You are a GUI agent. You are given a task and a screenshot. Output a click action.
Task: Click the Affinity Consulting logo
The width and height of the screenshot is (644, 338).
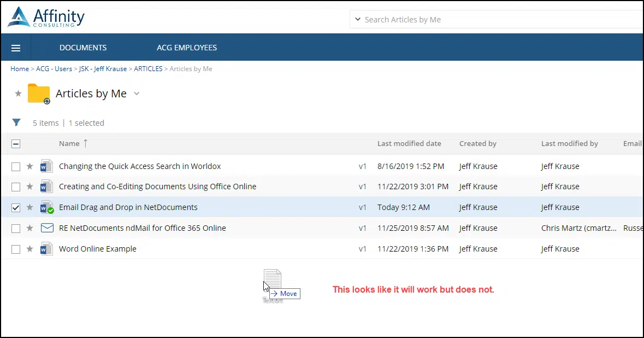(x=46, y=18)
